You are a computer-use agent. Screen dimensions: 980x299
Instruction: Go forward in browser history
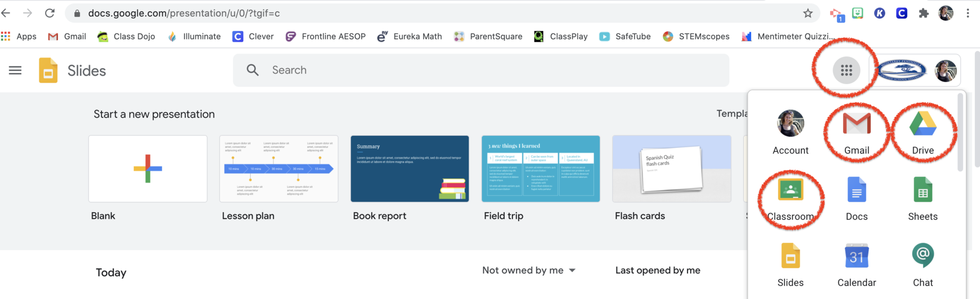pyautogui.click(x=28, y=13)
